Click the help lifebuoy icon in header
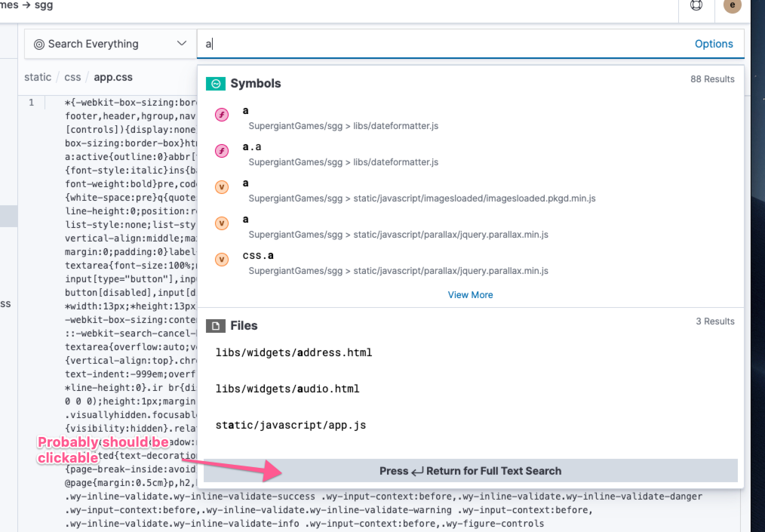The image size is (765, 532). [x=696, y=5]
